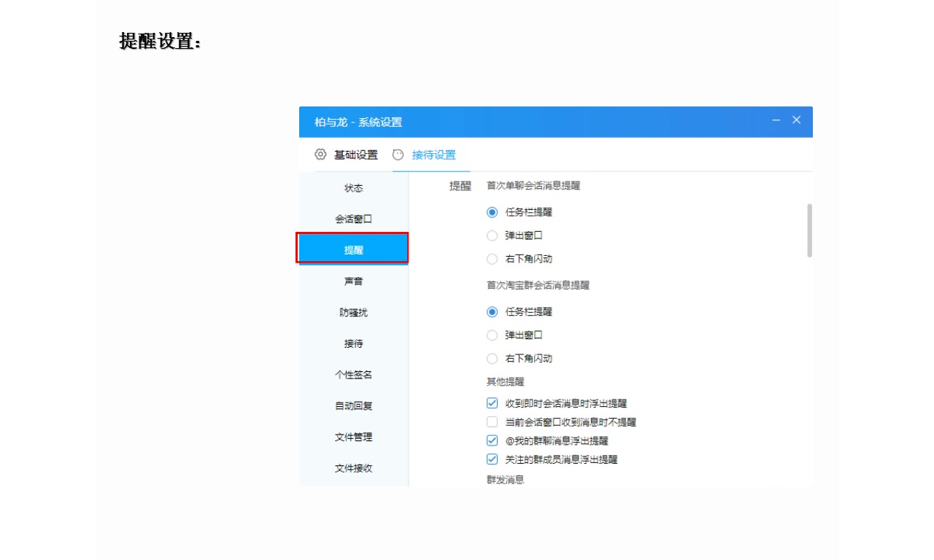Screen dimensions: 934x560
Task: Choose 右下角闪动 under 首次淘宝群会话消息提醒
Action: pos(492,358)
